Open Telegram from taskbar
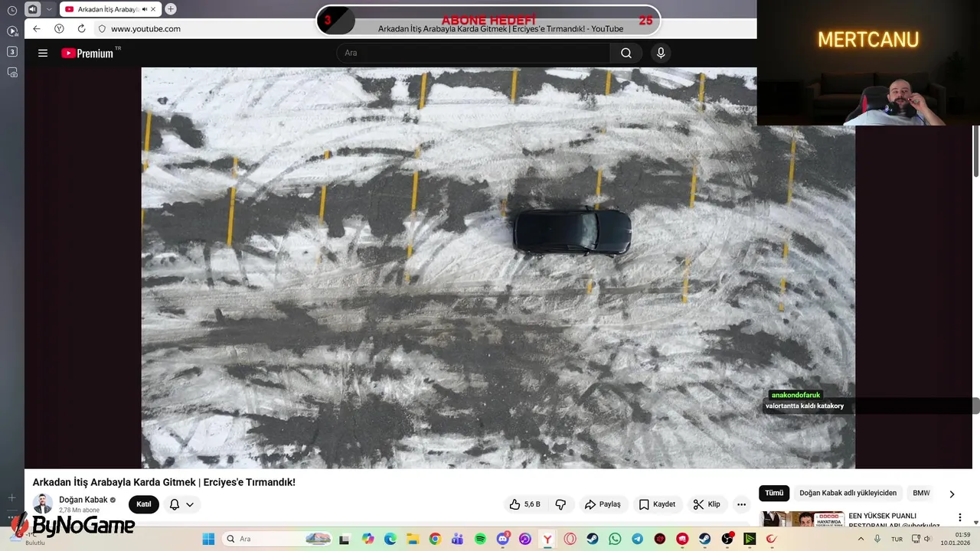980x551 pixels. coord(637,539)
